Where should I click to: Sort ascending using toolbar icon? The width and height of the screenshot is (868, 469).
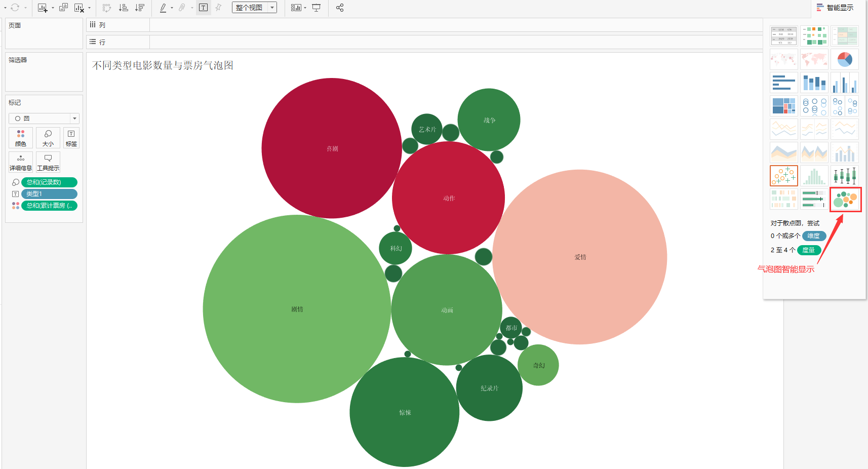tap(123, 8)
